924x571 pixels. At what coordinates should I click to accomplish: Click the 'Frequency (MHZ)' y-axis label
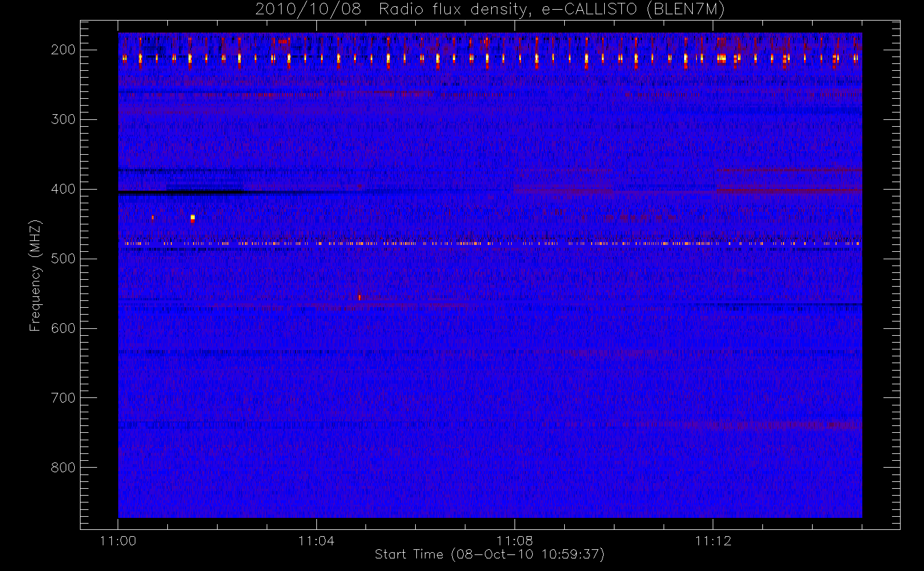[x=35, y=275]
